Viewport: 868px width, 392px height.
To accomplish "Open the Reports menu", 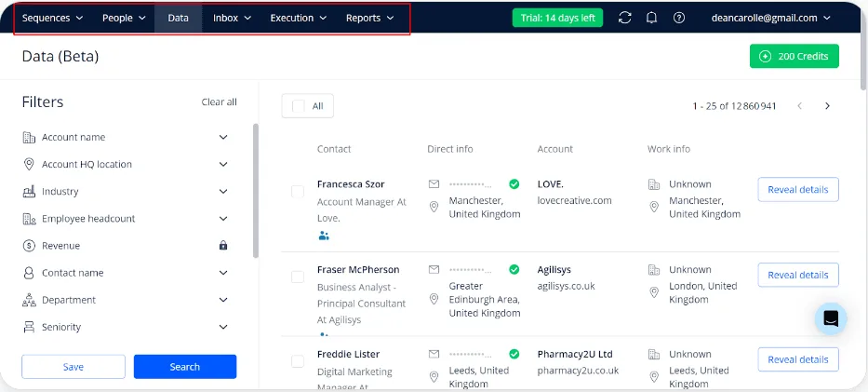I will [x=369, y=18].
